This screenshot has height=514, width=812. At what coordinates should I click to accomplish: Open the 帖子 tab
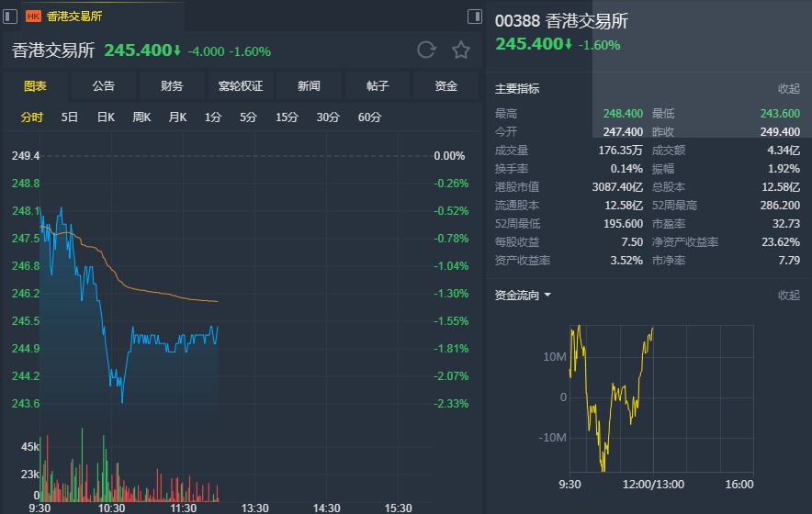[x=378, y=86]
